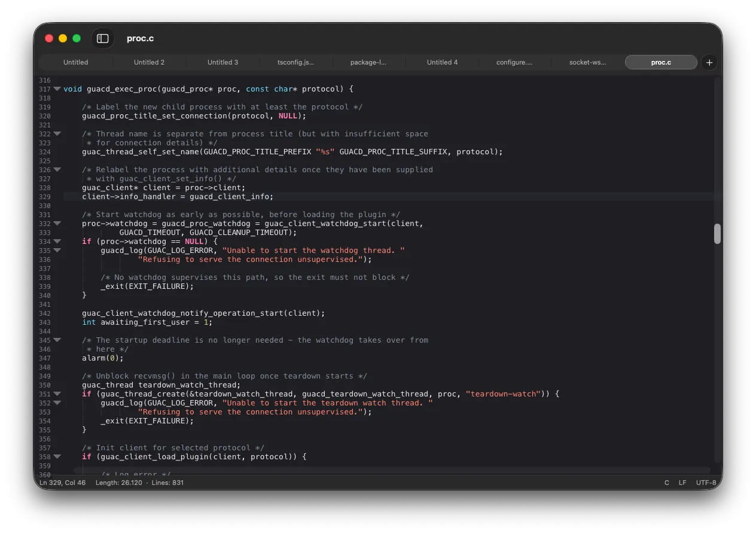The image size is (756, 534).
Task: Click guacd_proc_title_set_connection call
Action: coord(194,116)
